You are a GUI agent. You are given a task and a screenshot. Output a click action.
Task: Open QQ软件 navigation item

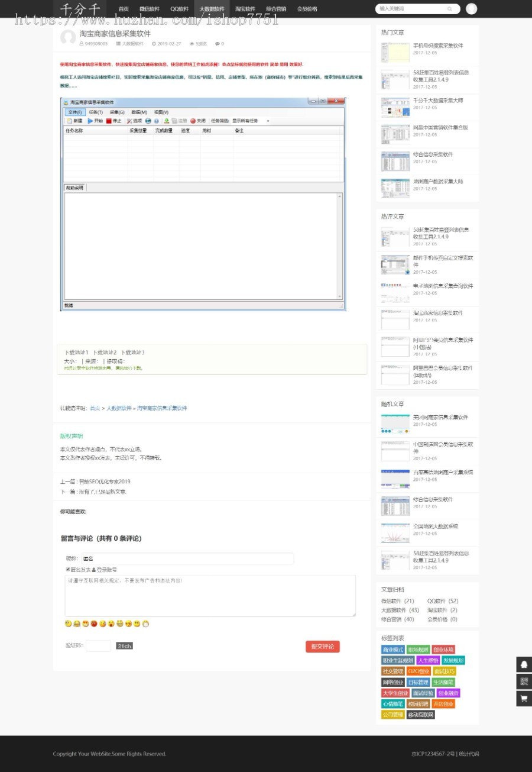179,9
